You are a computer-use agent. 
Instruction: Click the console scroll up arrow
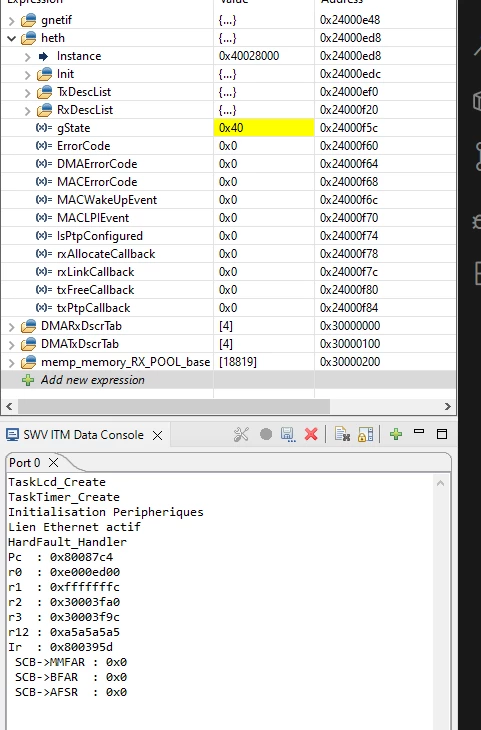click(x=440, y=483)
